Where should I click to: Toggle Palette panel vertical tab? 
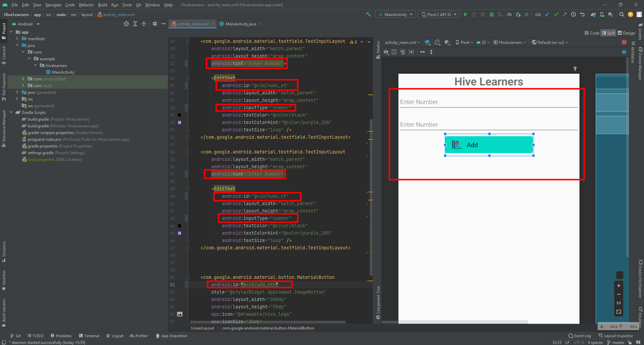[378, 50]
